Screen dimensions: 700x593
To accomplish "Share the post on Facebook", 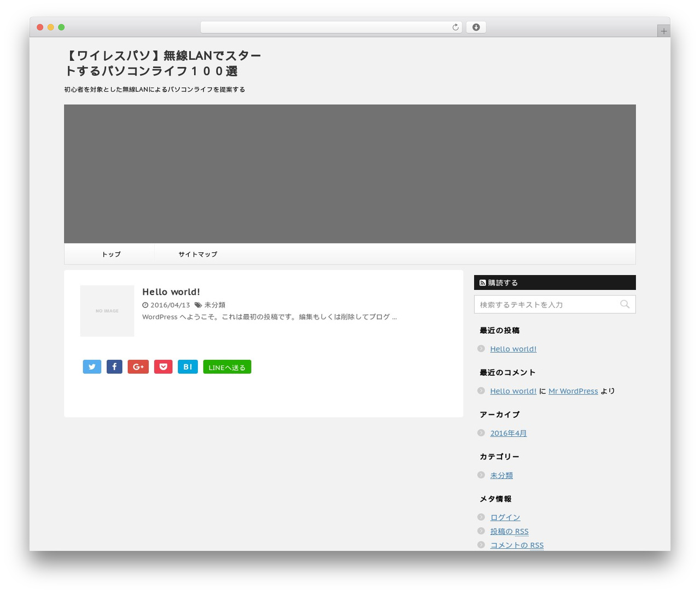I will 114,367.
